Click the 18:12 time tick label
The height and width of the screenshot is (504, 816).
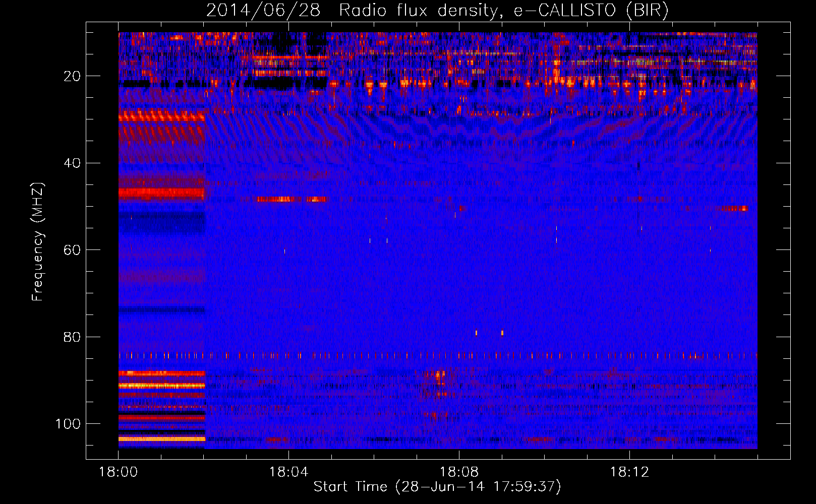(x=629, y=472)
